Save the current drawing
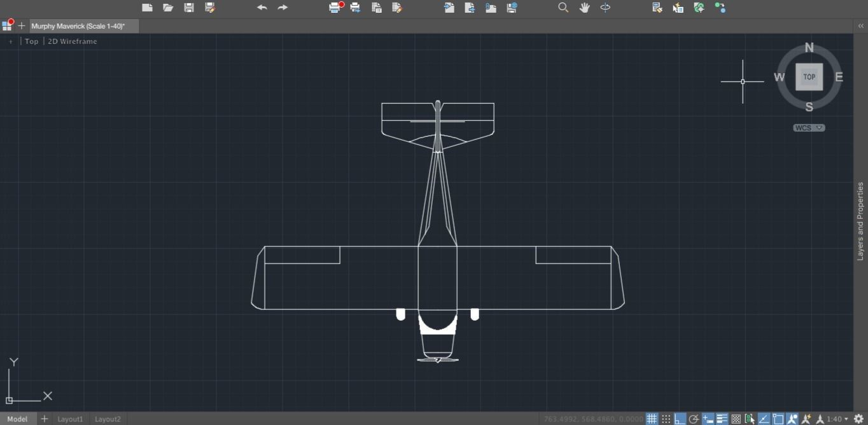 click(x=188, y=8)
